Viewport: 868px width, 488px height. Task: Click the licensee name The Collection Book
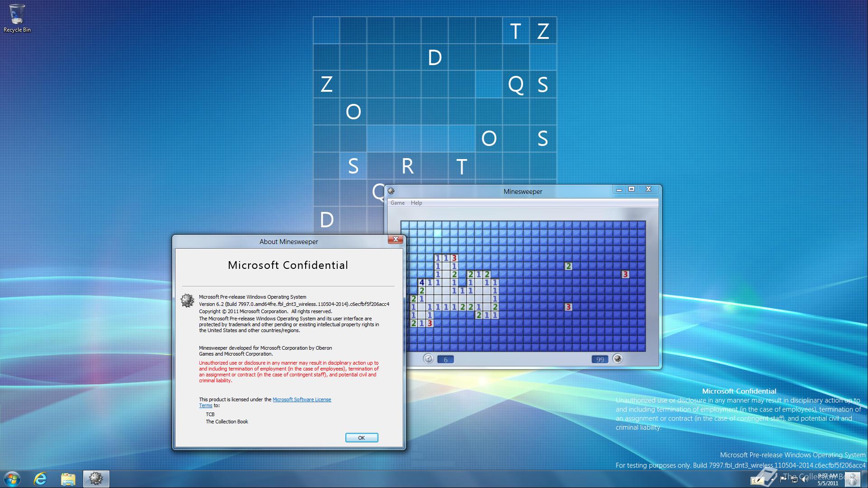pos(227,422)
